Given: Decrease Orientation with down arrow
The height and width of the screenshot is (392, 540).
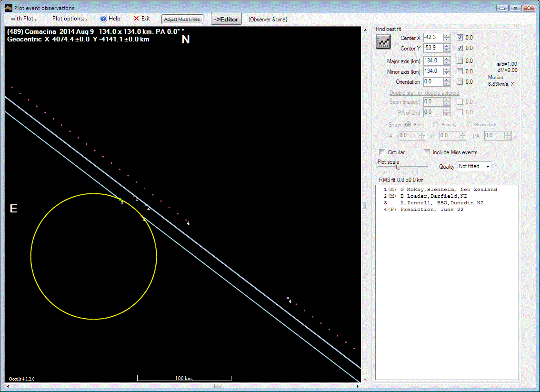Looking at the screenshot, I should 447,84.
